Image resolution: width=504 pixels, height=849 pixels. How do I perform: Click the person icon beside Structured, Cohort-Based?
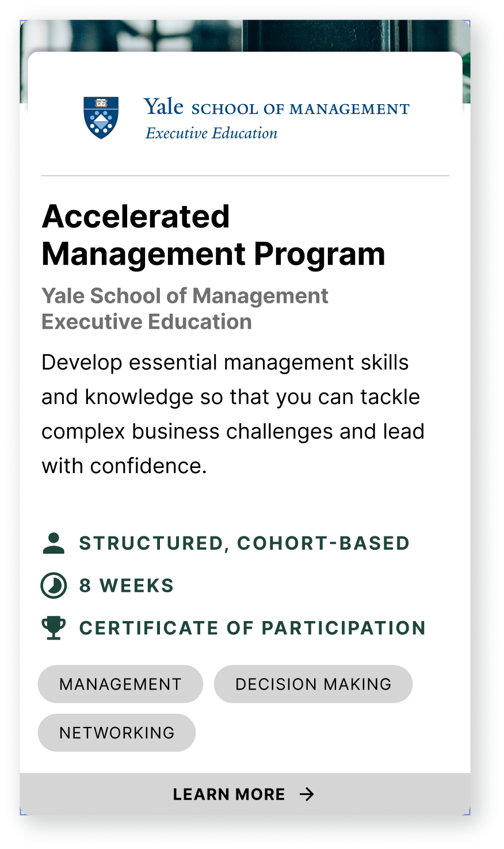tap(54, 543)
